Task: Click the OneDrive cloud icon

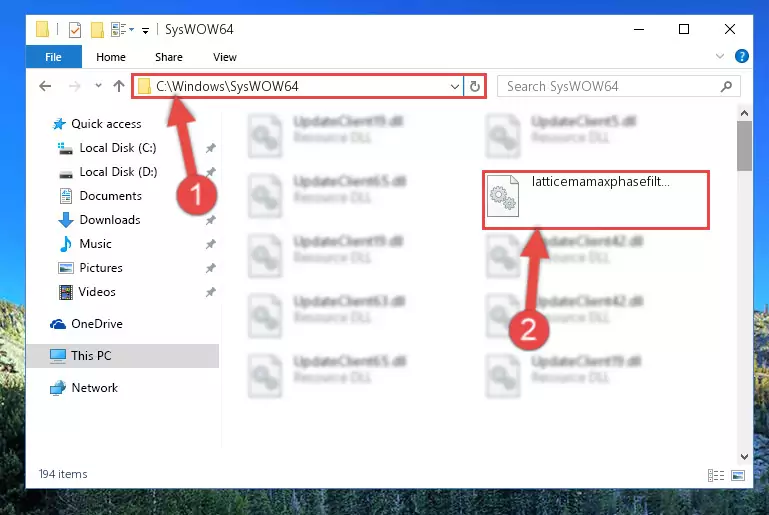Action: pos(58,324)
